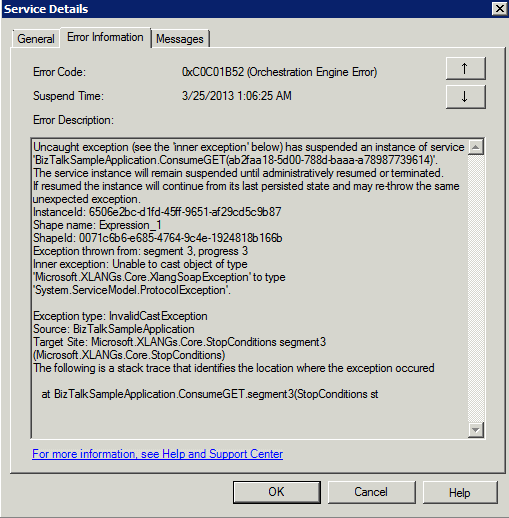This screenshot has height=518, width=509.
Task: Confirm with the OK button
Action: (x=277, y=492)
